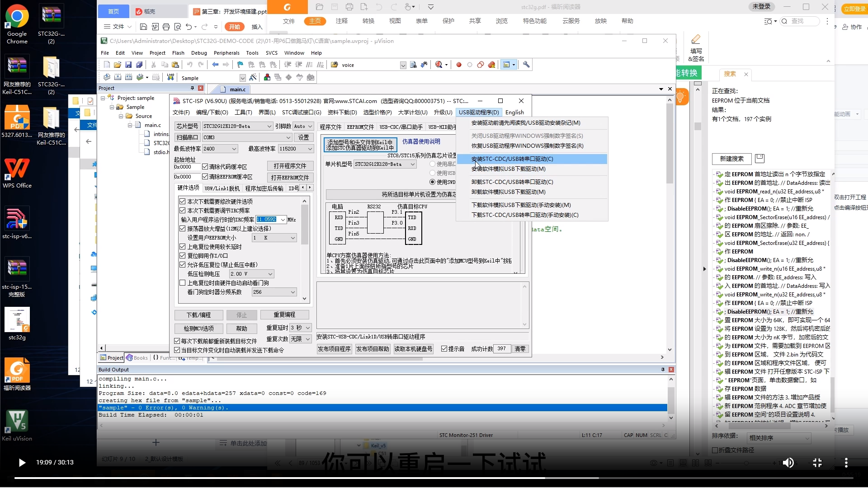Toggle 提示音 checkbox

coord(444,349)
